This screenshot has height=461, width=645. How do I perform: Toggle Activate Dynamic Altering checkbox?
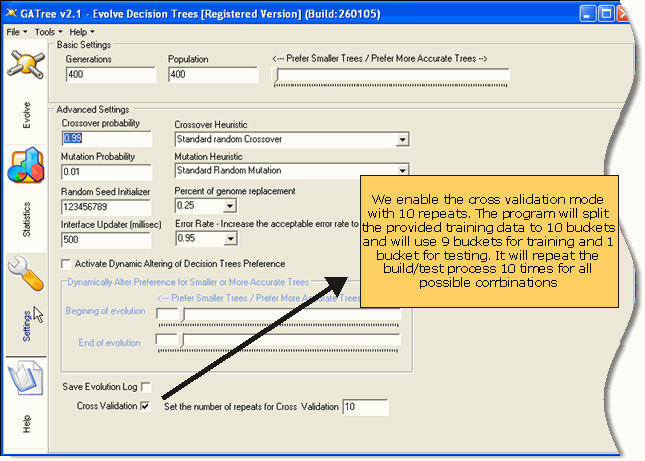click(66, 264)
